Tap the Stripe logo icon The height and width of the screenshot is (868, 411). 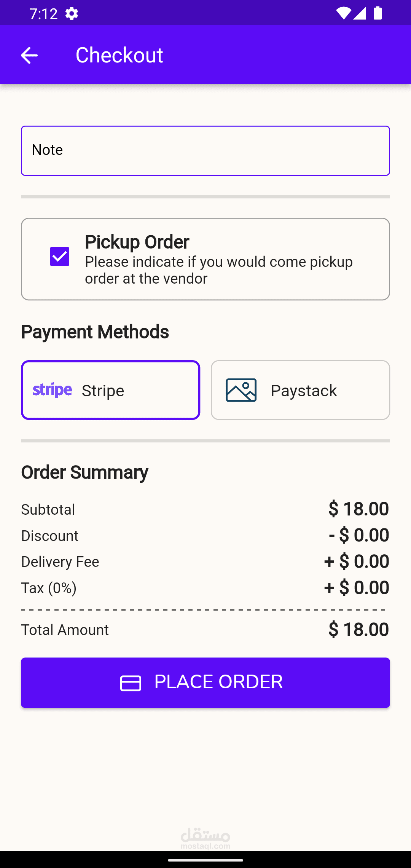(52, 390)
